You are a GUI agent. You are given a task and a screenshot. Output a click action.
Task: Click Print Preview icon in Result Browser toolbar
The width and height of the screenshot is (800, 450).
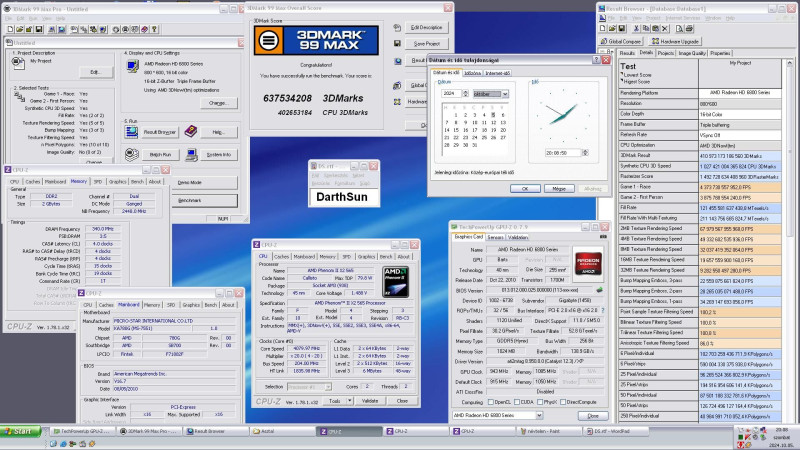click(681, 29)
